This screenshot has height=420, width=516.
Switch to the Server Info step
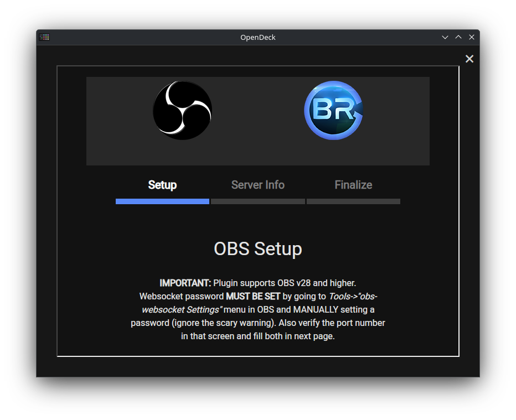pos(257,185)
